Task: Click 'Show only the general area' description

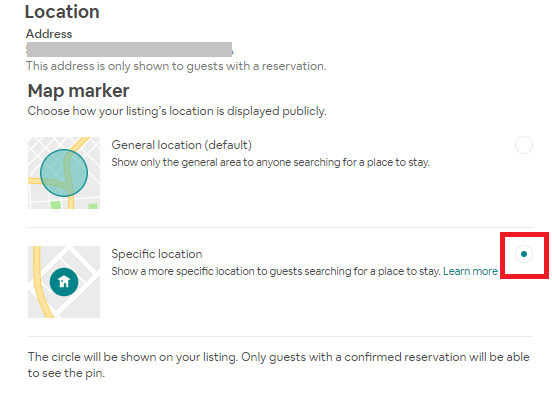Action: pyautogui.click(x=270, y=162)
